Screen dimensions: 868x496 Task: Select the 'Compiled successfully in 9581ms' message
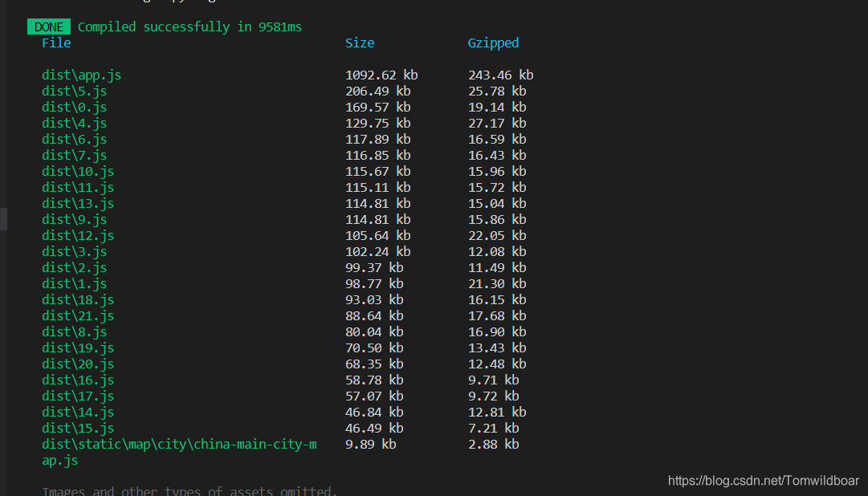point(189,26)
